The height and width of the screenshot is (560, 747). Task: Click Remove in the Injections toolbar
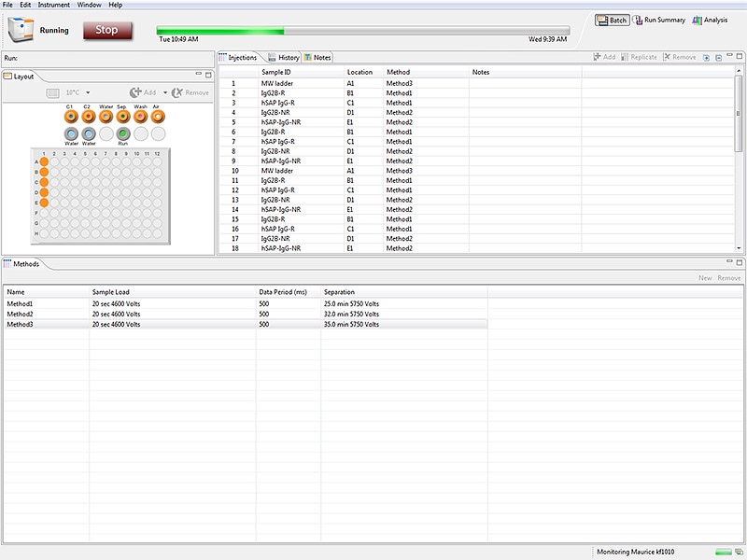point(680,57)
